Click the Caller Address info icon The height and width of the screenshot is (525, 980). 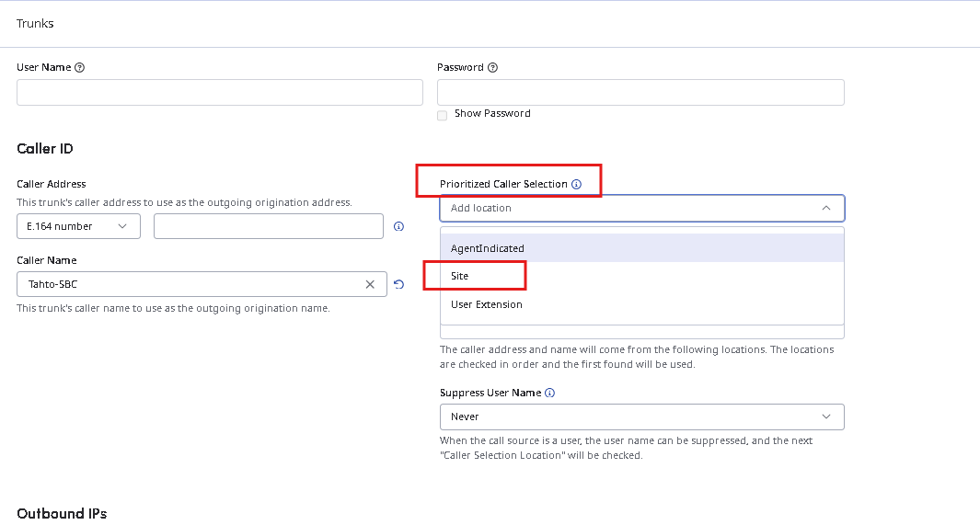coord(398,226)
